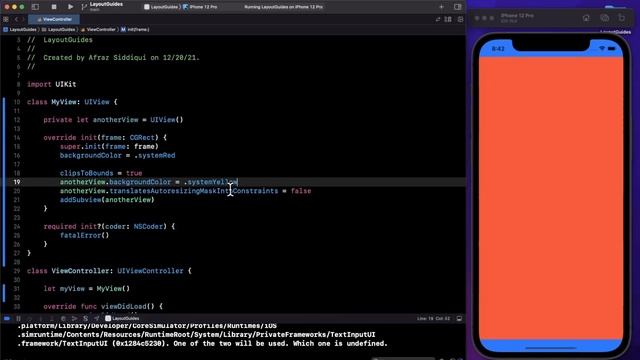Click 'CGRect' type in init(frame:)
Image resolution: width=640 pixels, height=360 pixels.
click(x=142, y=138)
